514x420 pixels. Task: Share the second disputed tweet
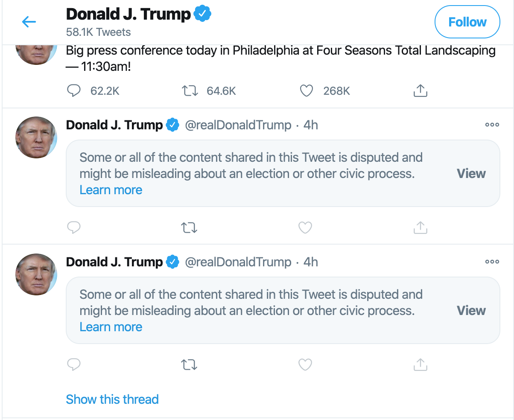click(x=420, y=365)
